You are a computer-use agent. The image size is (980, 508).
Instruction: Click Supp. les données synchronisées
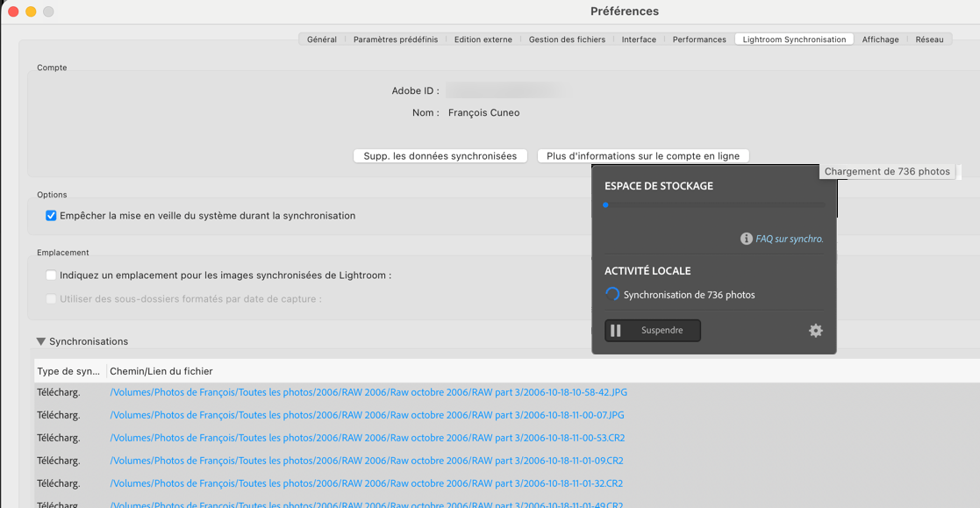pyautogui.click(x=440, y=155)
